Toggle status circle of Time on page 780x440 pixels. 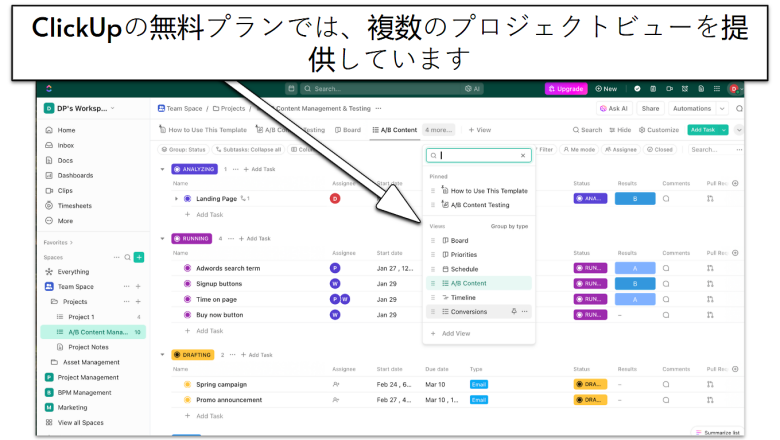coord(188,299)
